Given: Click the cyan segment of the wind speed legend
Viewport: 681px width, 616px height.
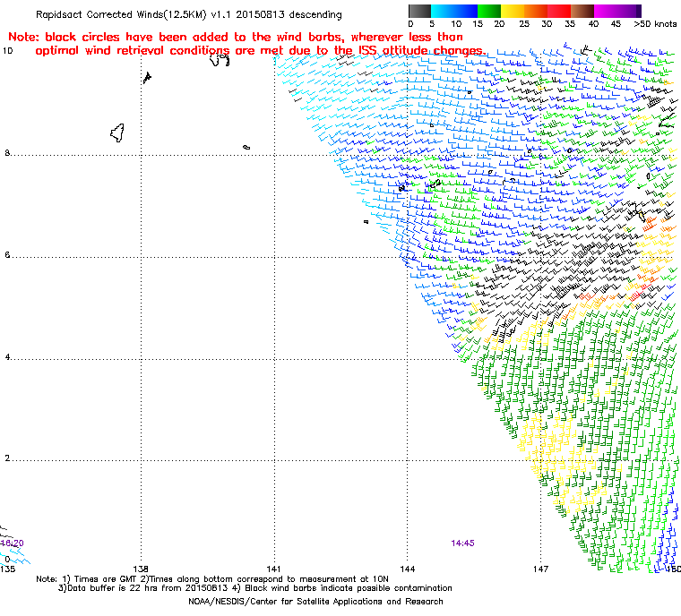Looking at the screenshot, I should coord(443,11).
